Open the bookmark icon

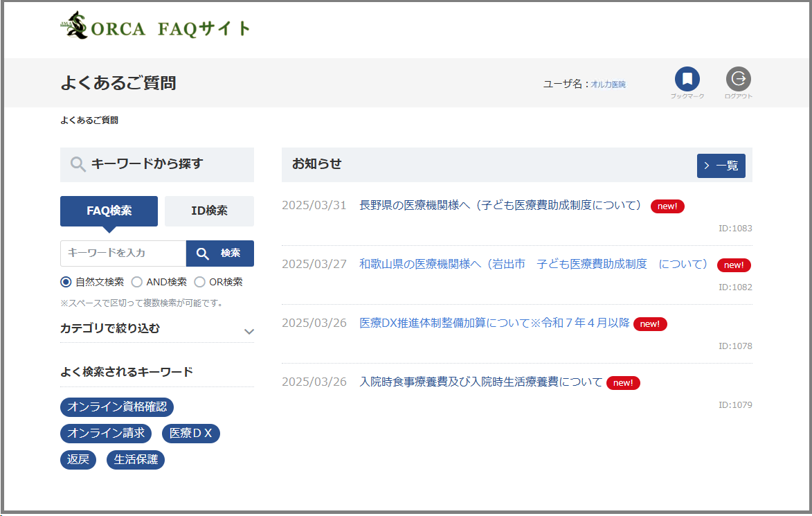687,79
